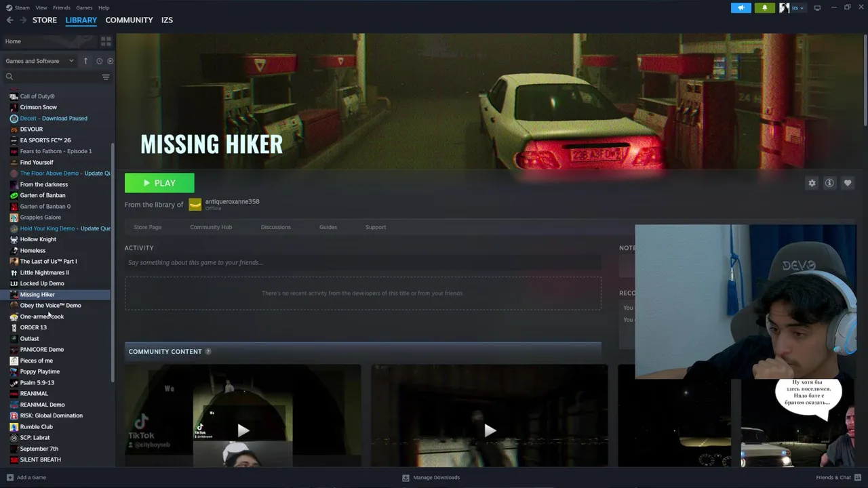Viewport: 868px width, 488px height.
Task: Enter Big Picture mode via monitor icon
Action: pos(817,7)
